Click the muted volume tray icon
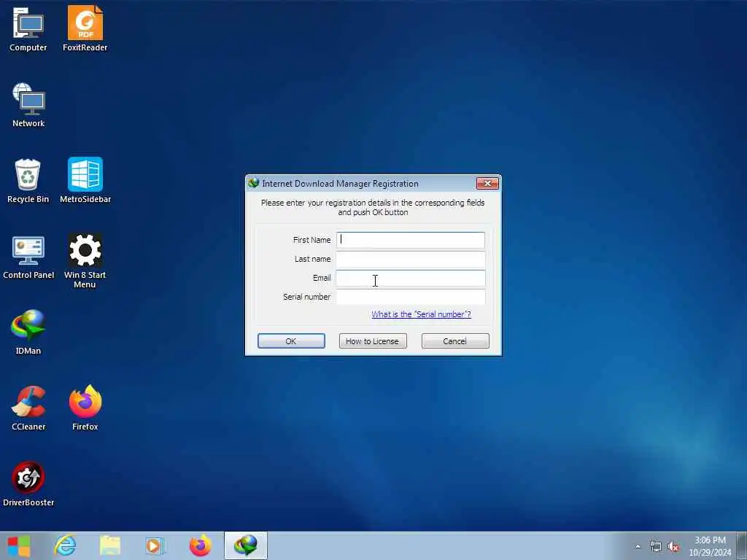 click(x=673, y=547)
